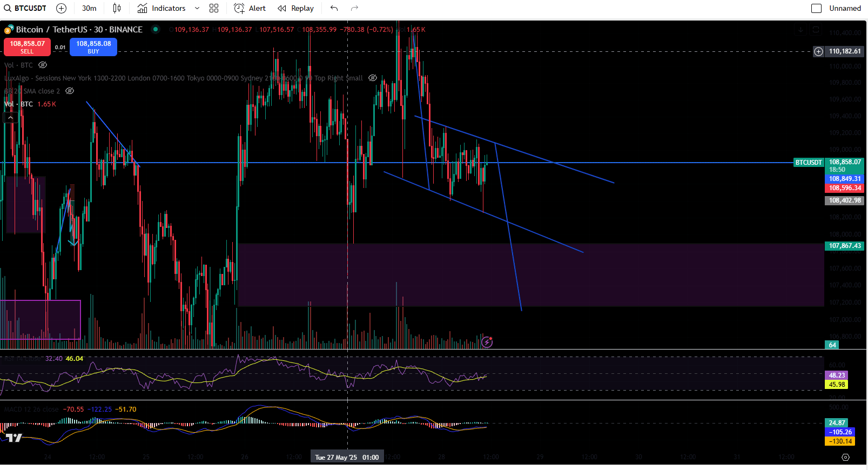This screenshot has height=470, width=868.
Task: Open the Indicators dialog
Action: [161, 8]
